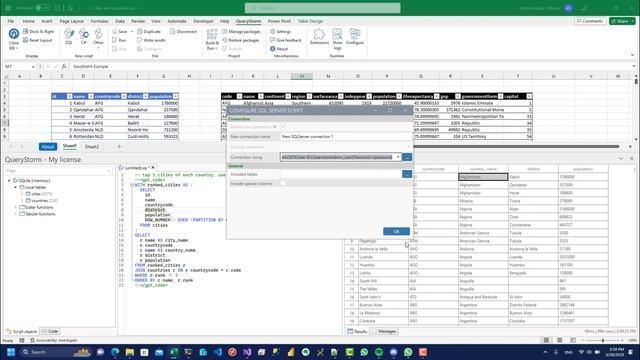Screen dimensions: 640x360
Task: Click the About info icon in ribbon
Action: click(x=273, y=49)
